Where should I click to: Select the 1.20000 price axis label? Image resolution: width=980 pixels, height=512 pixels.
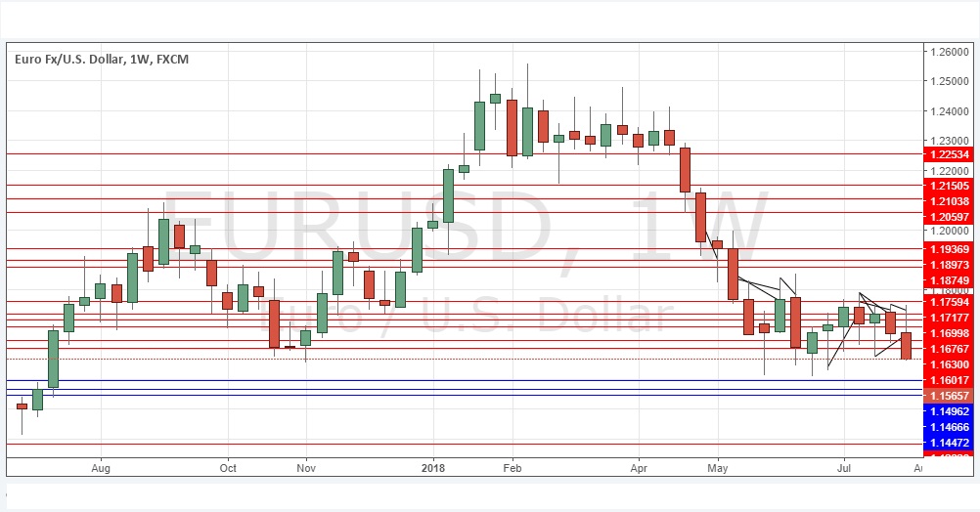click(x=950, y=231)
